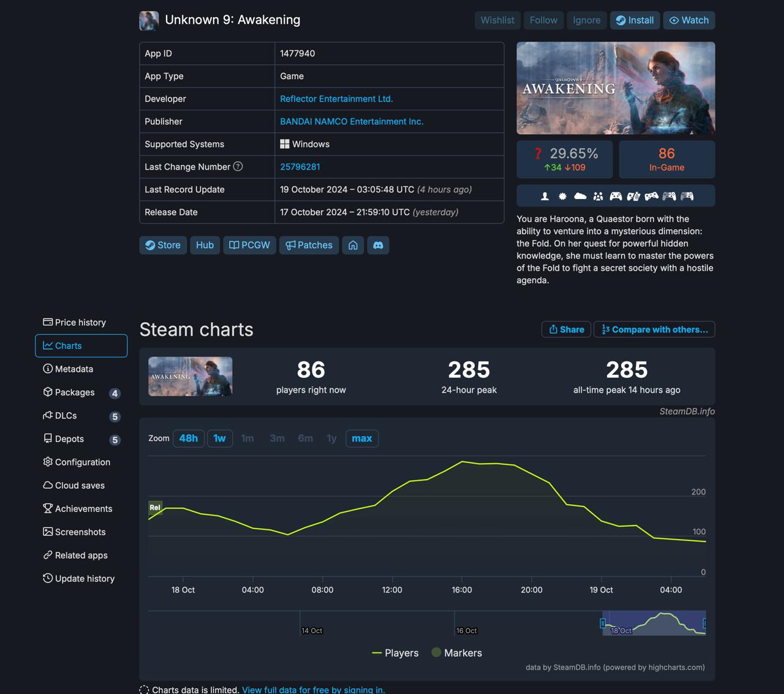784x694 pixels.
Task: Click the SteamDB.info text above chart
Action: (x=687, y=412)
